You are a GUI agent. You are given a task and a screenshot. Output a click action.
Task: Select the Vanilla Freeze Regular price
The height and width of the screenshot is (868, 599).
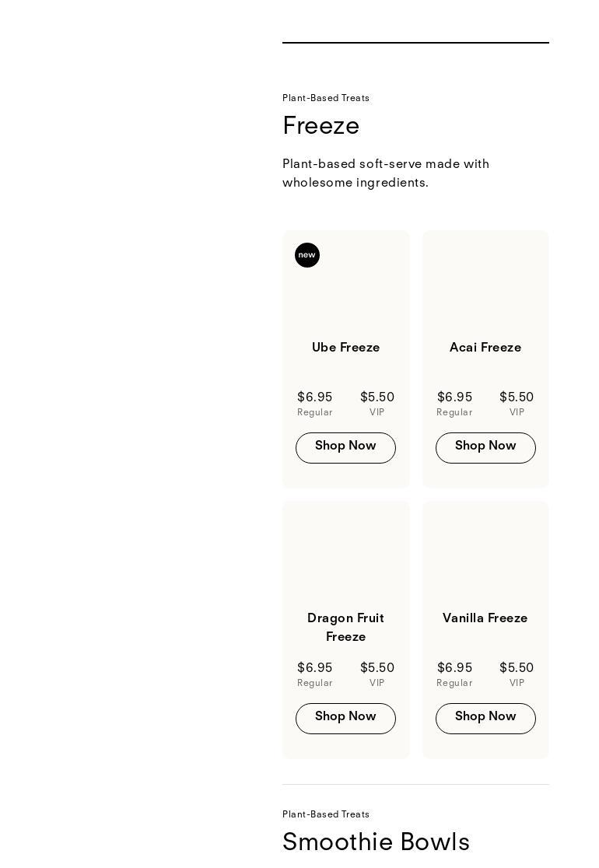[x=454, y=668]
